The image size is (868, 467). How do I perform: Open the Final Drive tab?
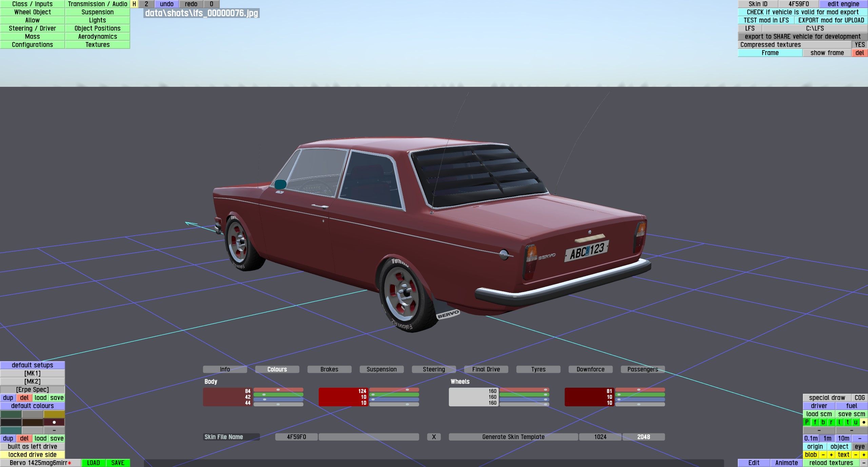pos(486,369)
